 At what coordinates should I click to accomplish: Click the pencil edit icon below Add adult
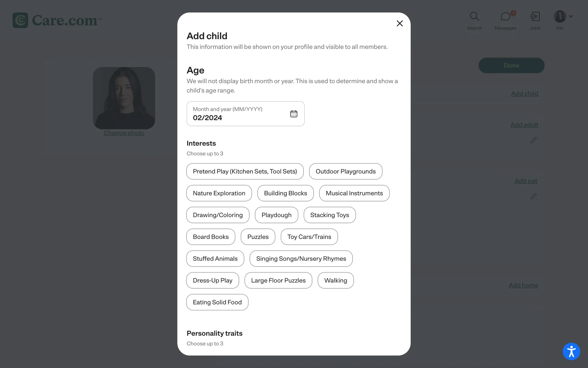coord(533,140)
